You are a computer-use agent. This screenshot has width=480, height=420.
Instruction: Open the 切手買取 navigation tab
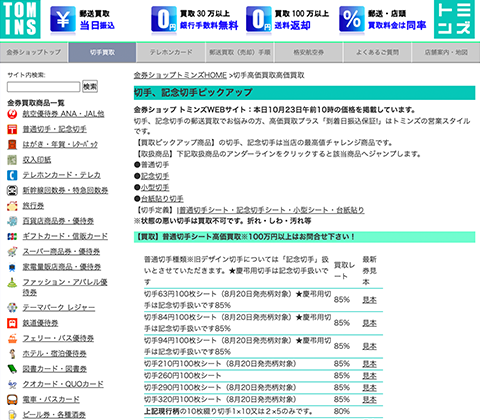pyautogui.click(x=102, y=52)
